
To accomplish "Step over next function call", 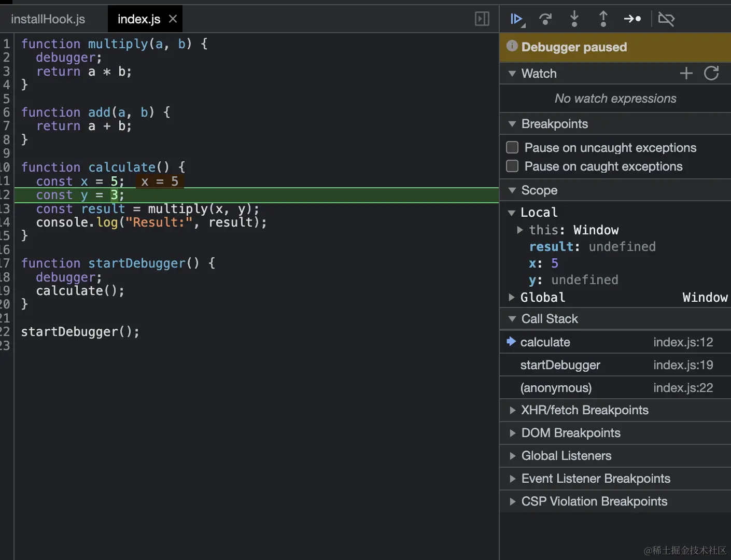I will (x=545, y=19).
